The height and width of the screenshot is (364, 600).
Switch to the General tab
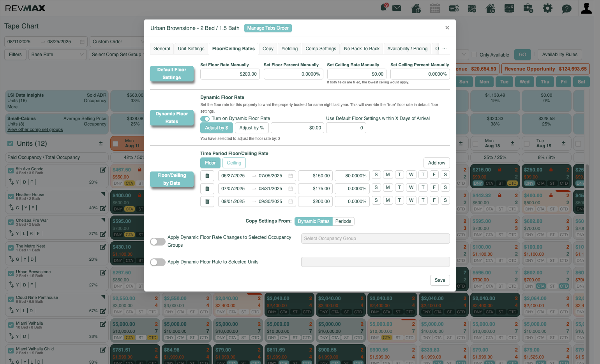click(162, 49)
